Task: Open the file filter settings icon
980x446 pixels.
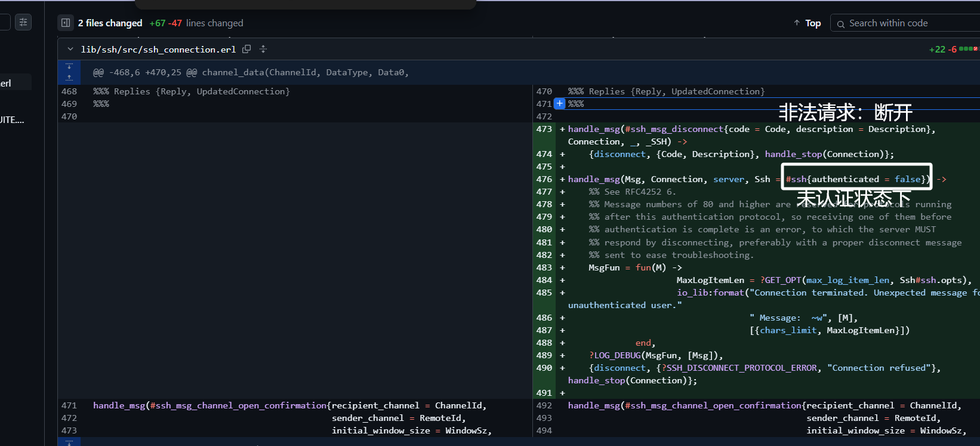Action: [x=23, y=22]
